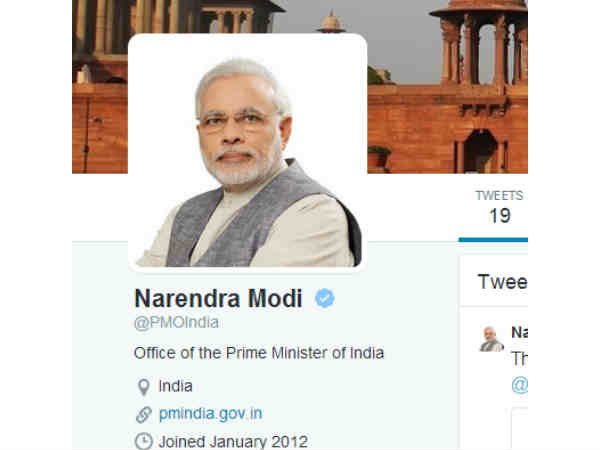Viewport: 600px width, 450px height.
Task: Click the Office of the Prime Minister bio text
Action: pos(259,353)
